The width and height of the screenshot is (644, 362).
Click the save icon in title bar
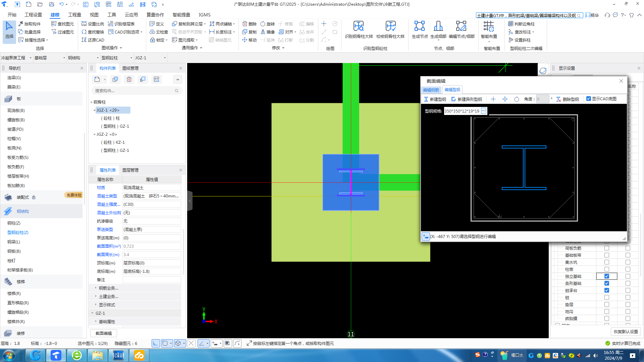(x=51, y=4)
